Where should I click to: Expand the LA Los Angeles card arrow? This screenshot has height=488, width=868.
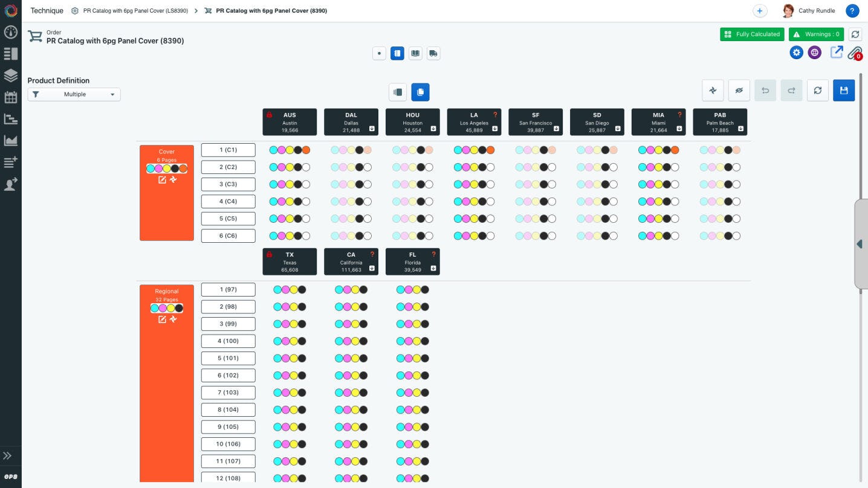495,129
